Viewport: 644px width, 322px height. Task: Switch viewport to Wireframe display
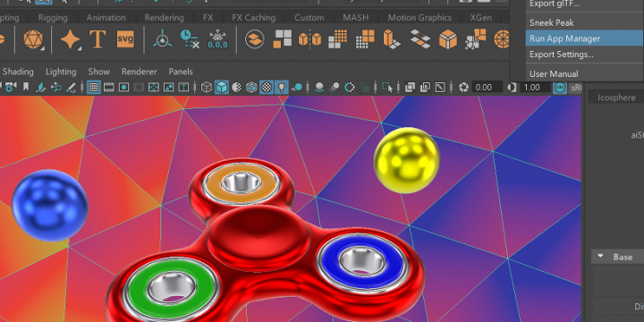[x=207, y=87]
